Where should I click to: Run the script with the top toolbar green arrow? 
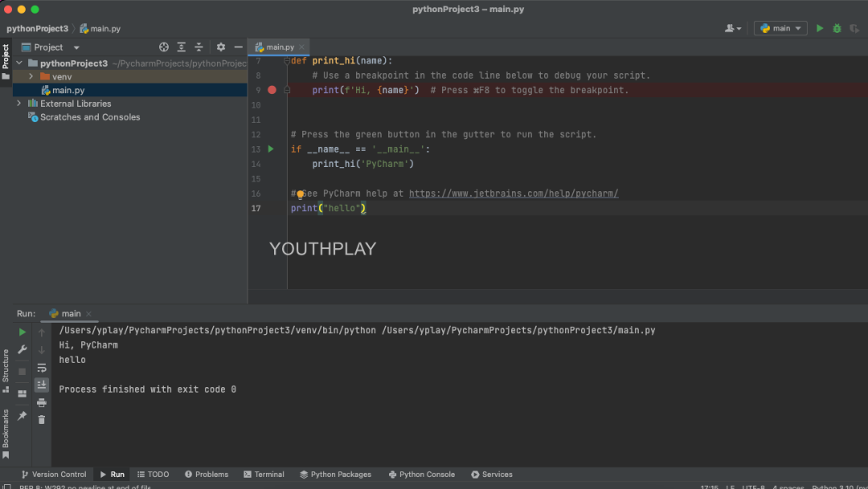(820, 28)
